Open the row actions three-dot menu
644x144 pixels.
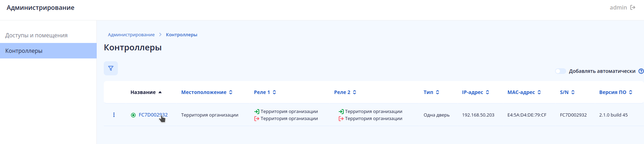(114, 115)
